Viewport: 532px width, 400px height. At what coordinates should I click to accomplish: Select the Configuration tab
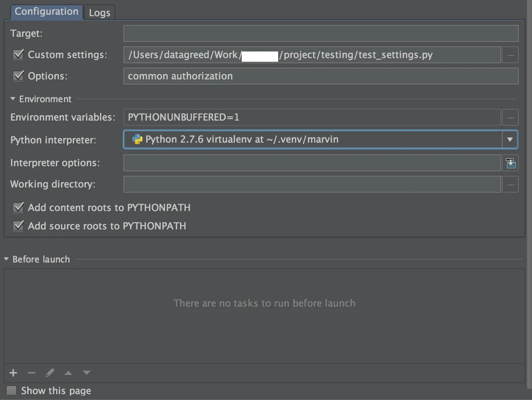[47, 12]
